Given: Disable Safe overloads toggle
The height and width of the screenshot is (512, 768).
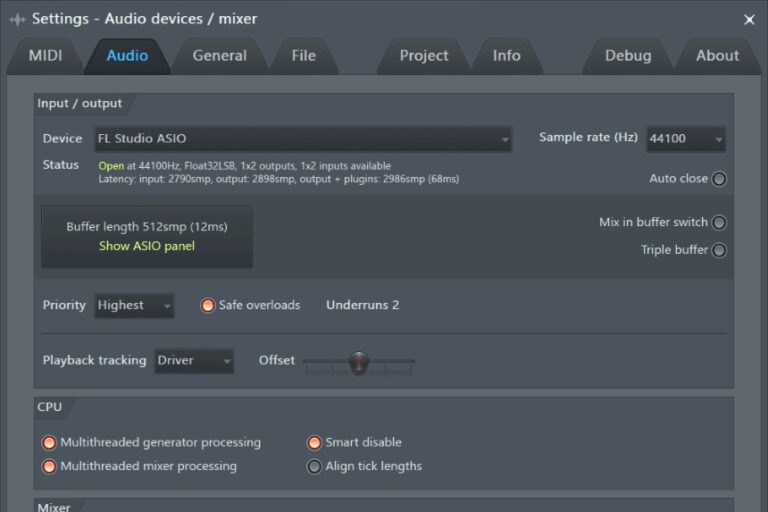Looking at the screenshot, I should (208, 306).
